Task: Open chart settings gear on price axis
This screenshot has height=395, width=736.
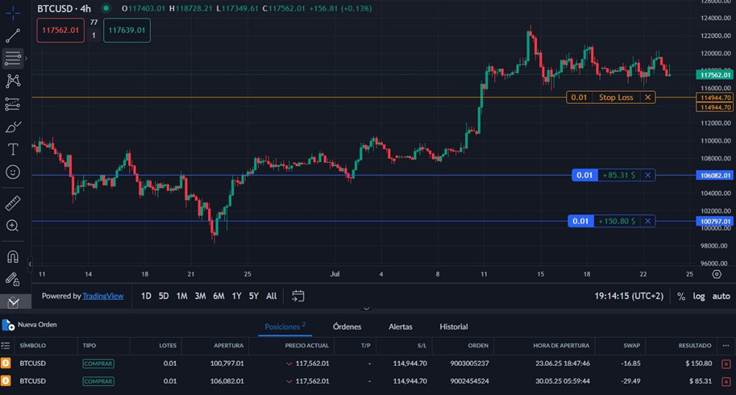Action: 717,274
